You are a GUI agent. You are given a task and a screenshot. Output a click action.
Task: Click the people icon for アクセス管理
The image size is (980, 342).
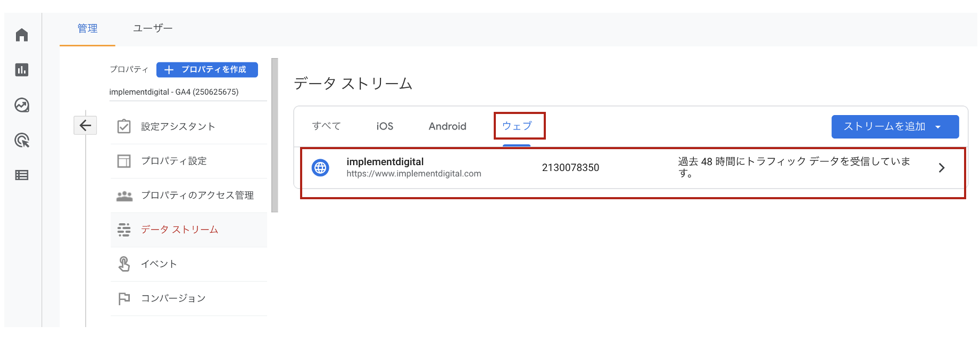point(124,196)
